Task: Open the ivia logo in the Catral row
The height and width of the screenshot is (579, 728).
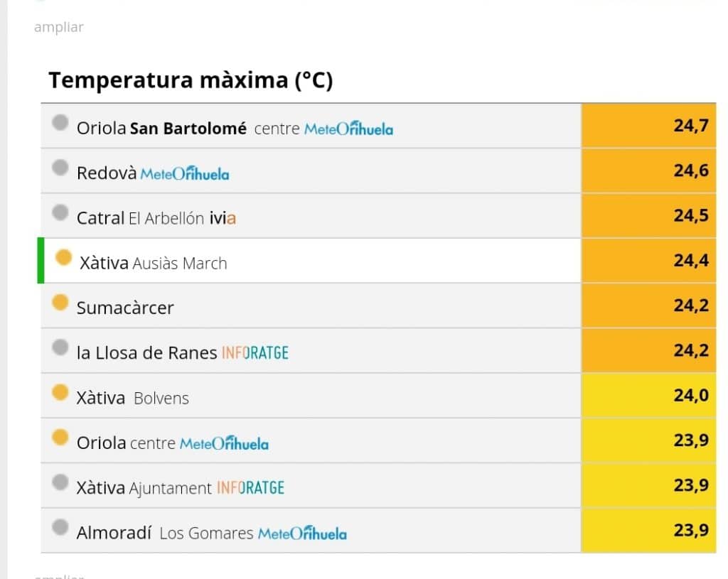Action: [x=223, y=217]
